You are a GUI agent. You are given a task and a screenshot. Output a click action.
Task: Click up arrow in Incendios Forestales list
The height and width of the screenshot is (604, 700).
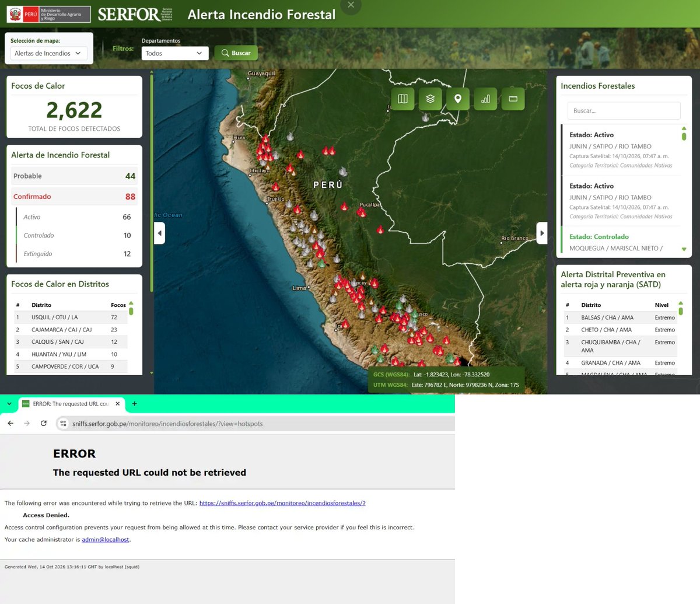coord(684,128)
